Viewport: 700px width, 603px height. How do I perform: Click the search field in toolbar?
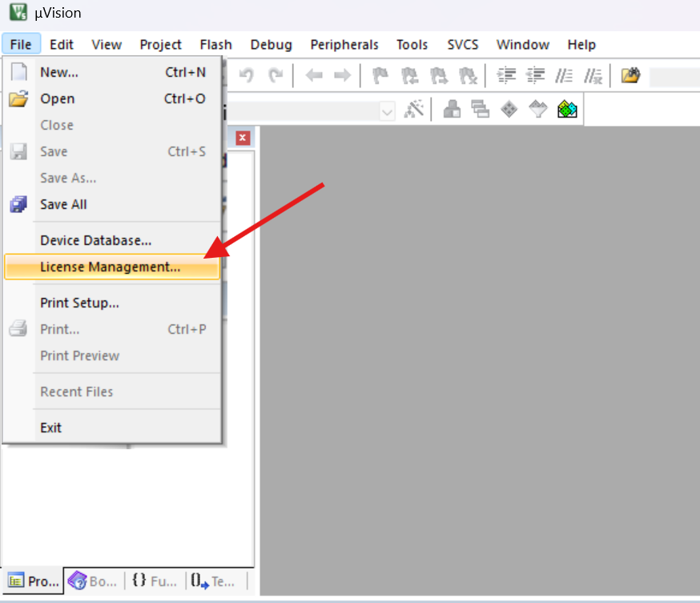tap(674, 76)
